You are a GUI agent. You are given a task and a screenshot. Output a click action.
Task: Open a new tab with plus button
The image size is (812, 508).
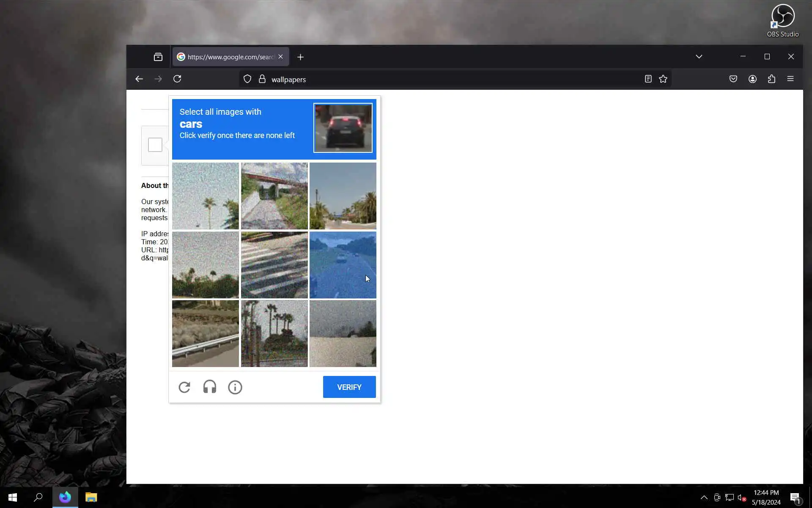click(x=300, y=57)
